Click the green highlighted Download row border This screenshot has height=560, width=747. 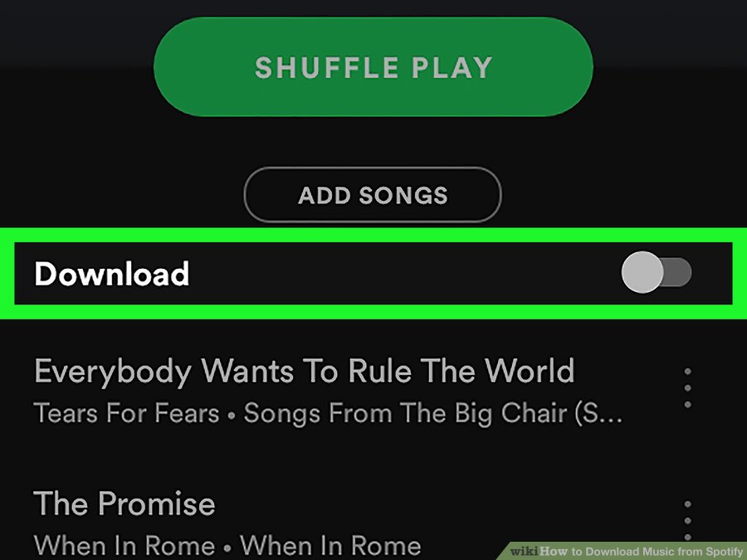(373, 235)
